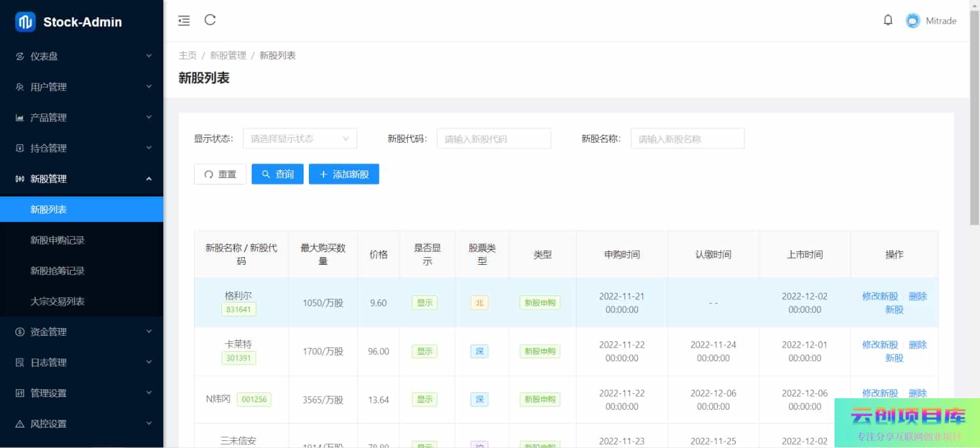Open the 显示状态 dropdown selector

[300, 138]
